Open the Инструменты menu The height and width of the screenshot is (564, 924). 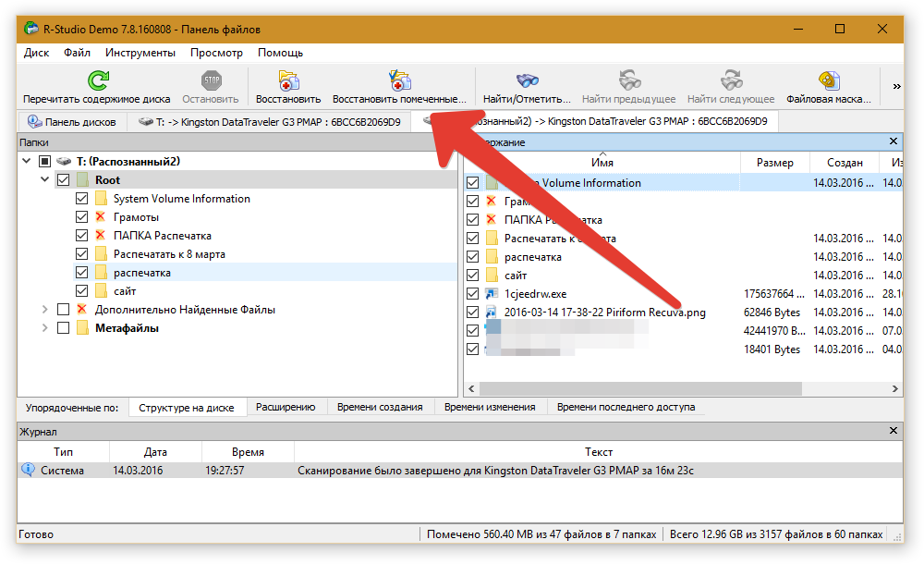pyautogui.click(x=140, y=53)
